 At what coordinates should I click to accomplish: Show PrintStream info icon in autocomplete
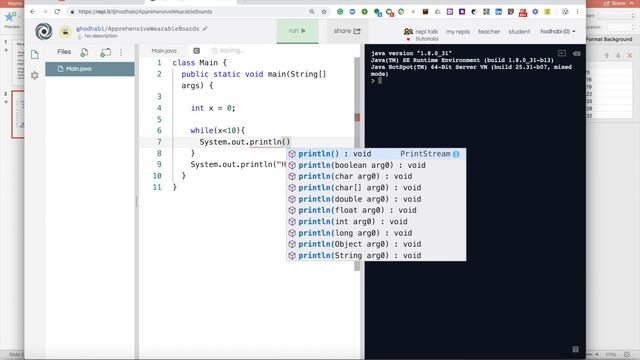click(456, 154)
